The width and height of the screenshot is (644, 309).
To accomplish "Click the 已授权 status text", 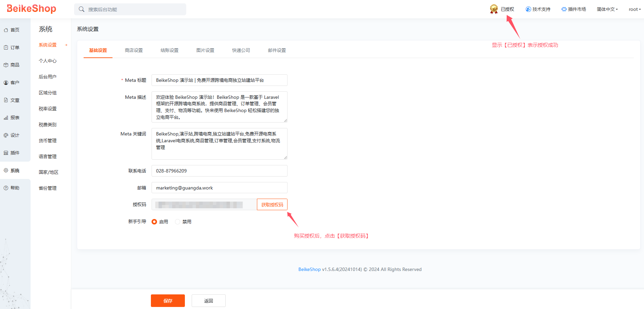I will 507,9.
